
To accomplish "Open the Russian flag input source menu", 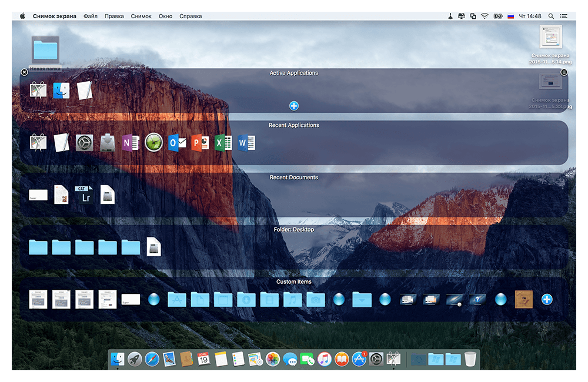I will click(511, 16).
